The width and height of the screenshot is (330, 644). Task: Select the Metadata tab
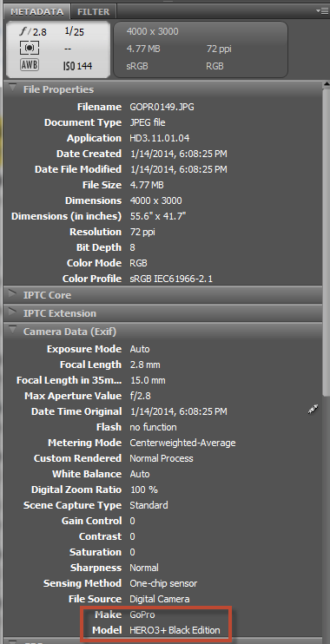[37, 11]
